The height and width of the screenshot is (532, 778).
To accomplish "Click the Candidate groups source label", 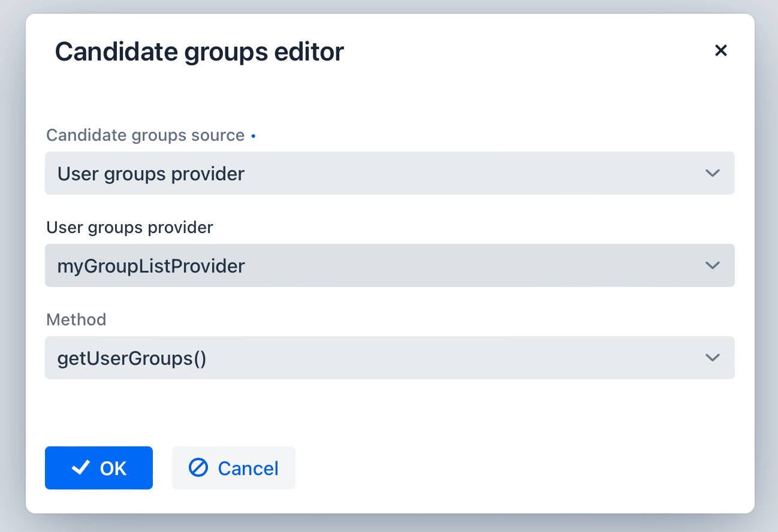I will [146, 135].
